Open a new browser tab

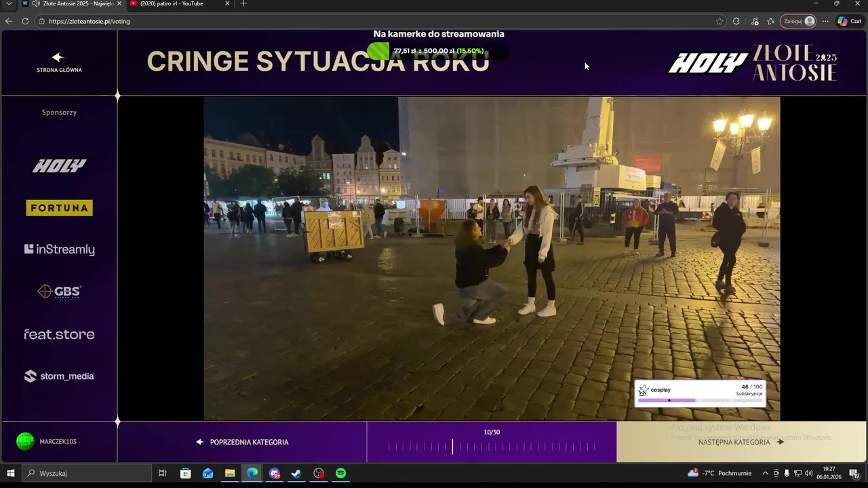(x=243, y=3)
